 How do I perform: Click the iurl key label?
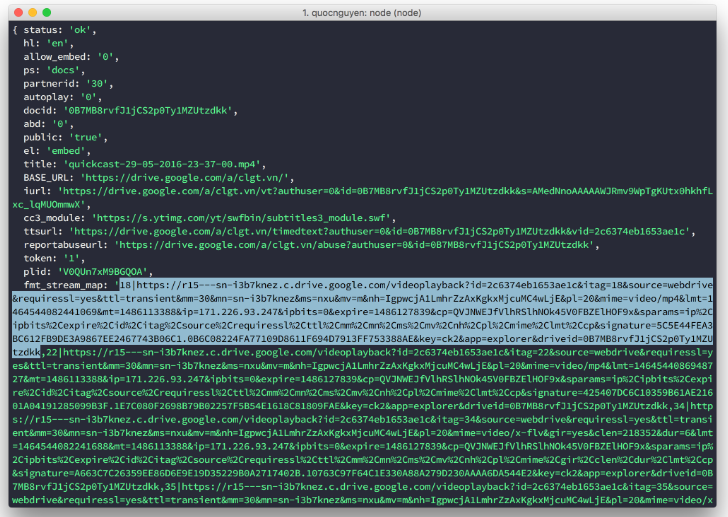(x=37, y=191)
